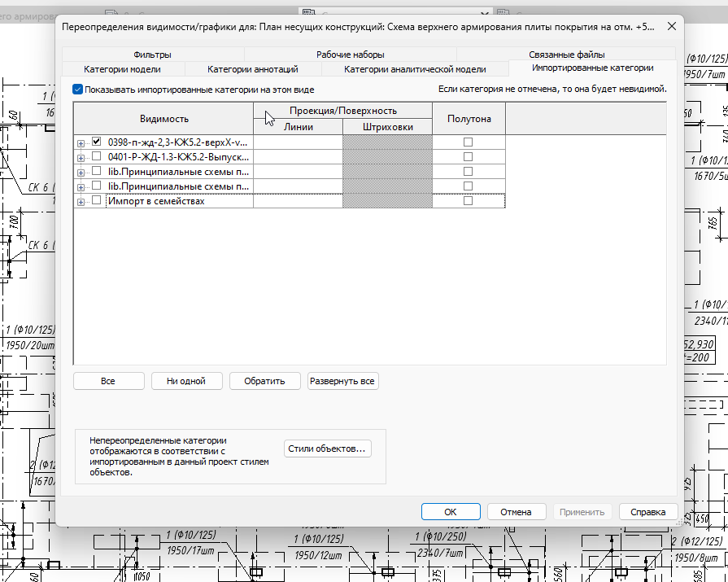The height and width of the screenshot is (582, 728).
Task: Uncheck visibility of 0398-п-жд-2,3-КЖ5.2-верхХ row
Action: pos(97,141)
